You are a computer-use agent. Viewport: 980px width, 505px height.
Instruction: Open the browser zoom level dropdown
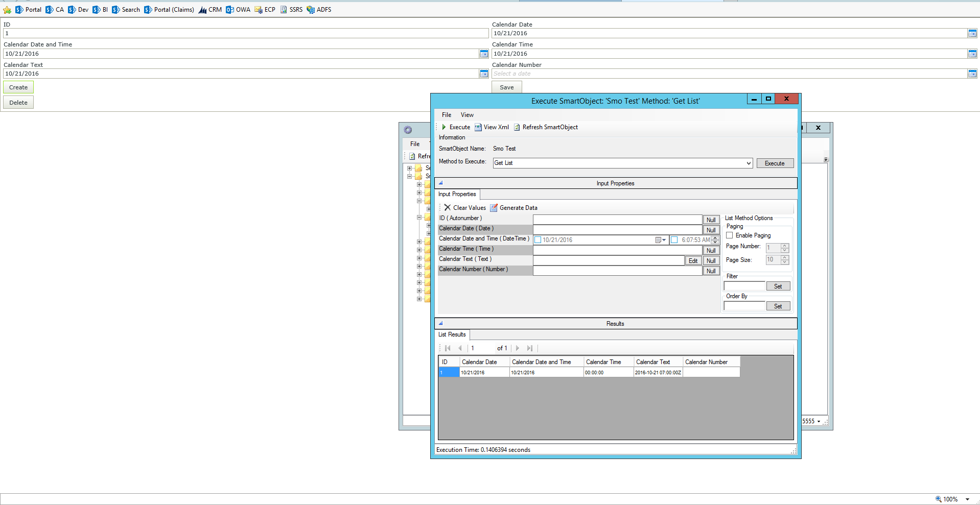pyautogui.click(x=967, y=499)
